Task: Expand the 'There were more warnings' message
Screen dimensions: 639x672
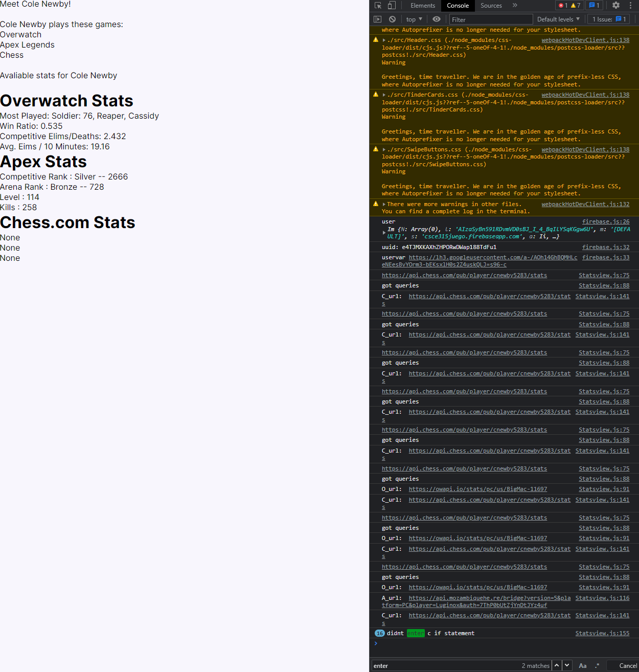Action: (384, 204)
